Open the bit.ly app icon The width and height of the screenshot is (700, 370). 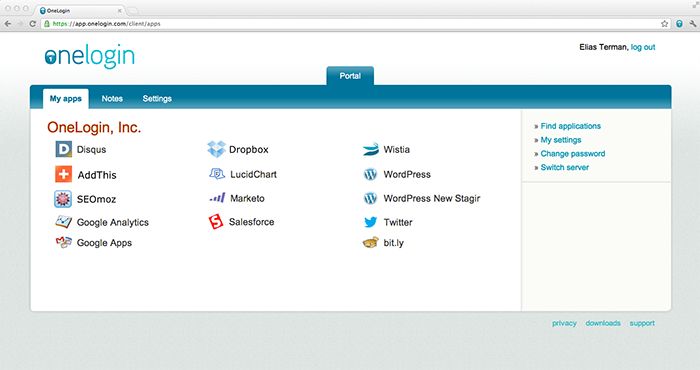point(371,243)
